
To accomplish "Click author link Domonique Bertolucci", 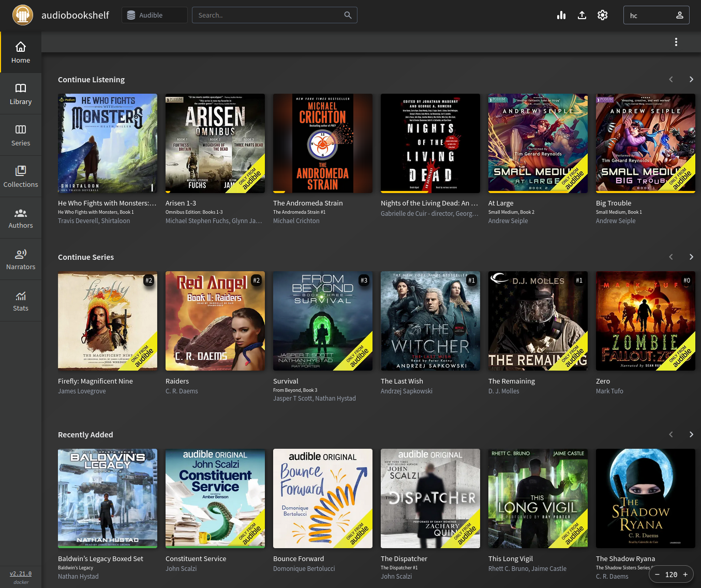I will click(304, 569).
